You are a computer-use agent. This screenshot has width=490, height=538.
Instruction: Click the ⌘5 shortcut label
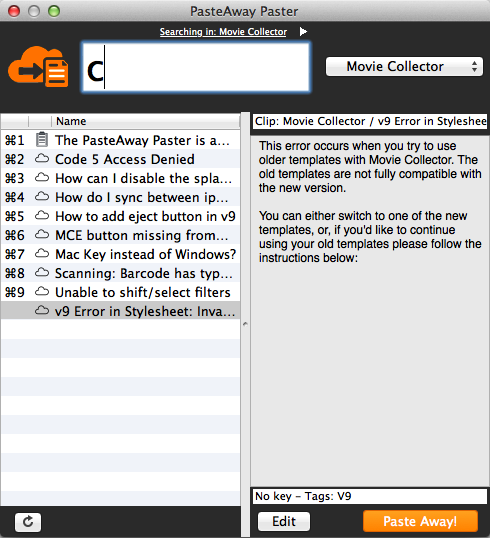(15, 216)
